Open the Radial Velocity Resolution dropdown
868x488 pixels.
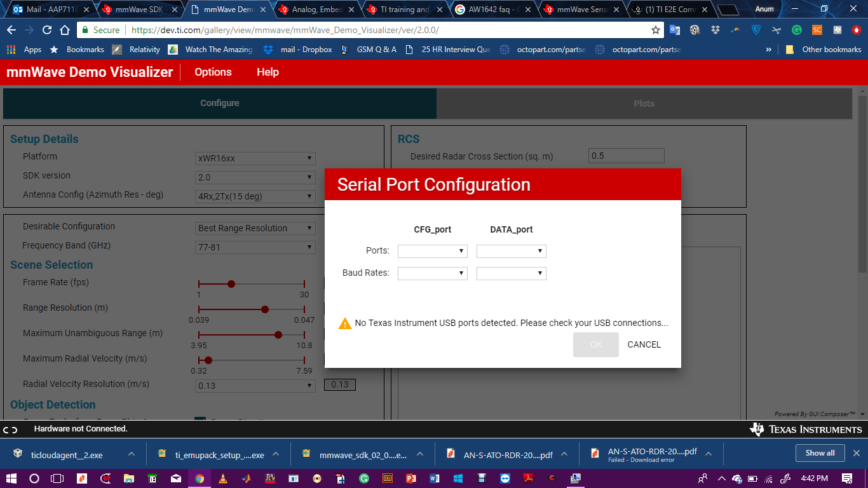255,386
